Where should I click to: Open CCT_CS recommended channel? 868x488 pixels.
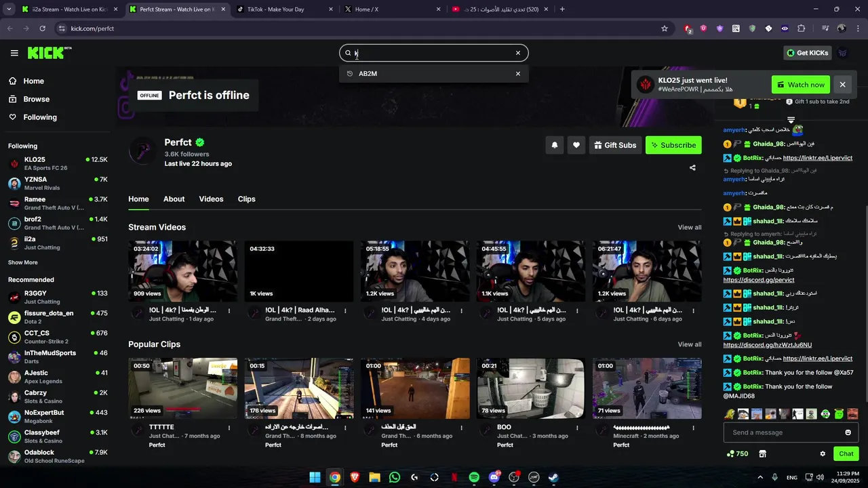(x=58, y=337)
